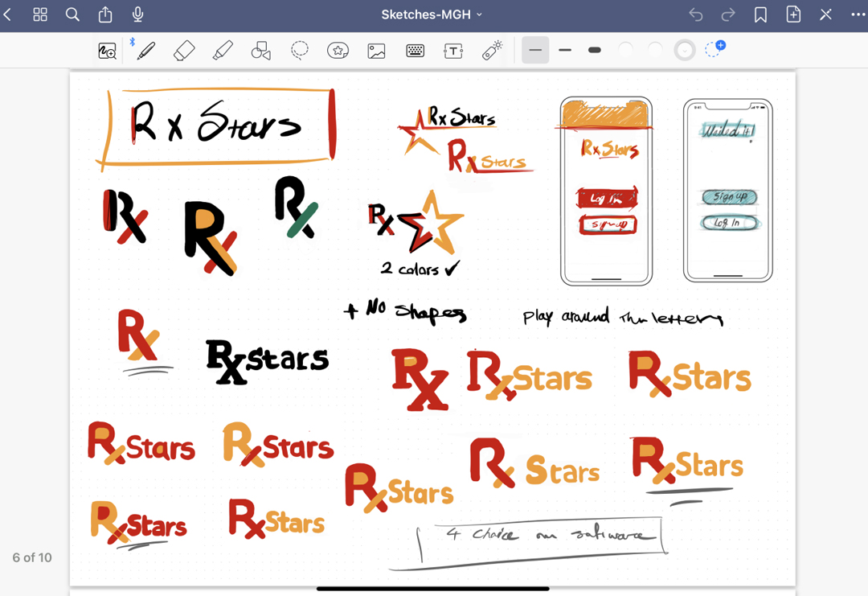
Task: Select the thickest stroke width
Action: 595,51
